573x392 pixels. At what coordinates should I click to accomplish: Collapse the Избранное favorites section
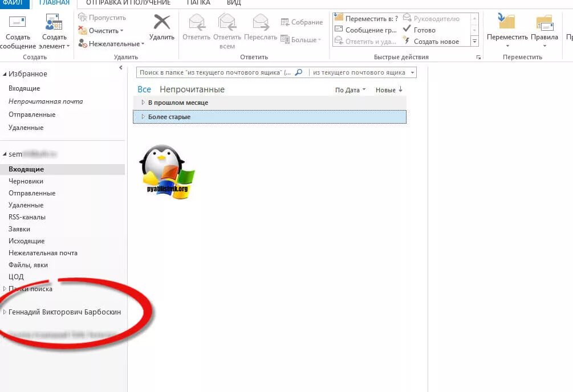coord(5,74)
